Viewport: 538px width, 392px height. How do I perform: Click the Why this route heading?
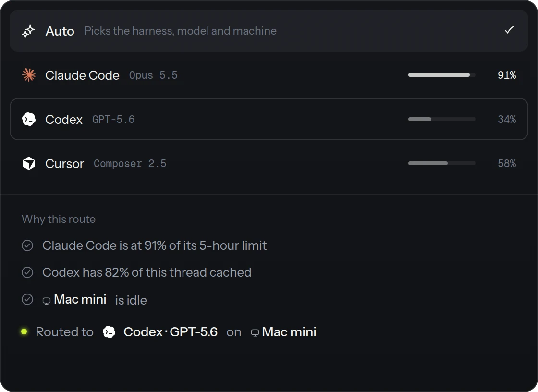(59, 219)
